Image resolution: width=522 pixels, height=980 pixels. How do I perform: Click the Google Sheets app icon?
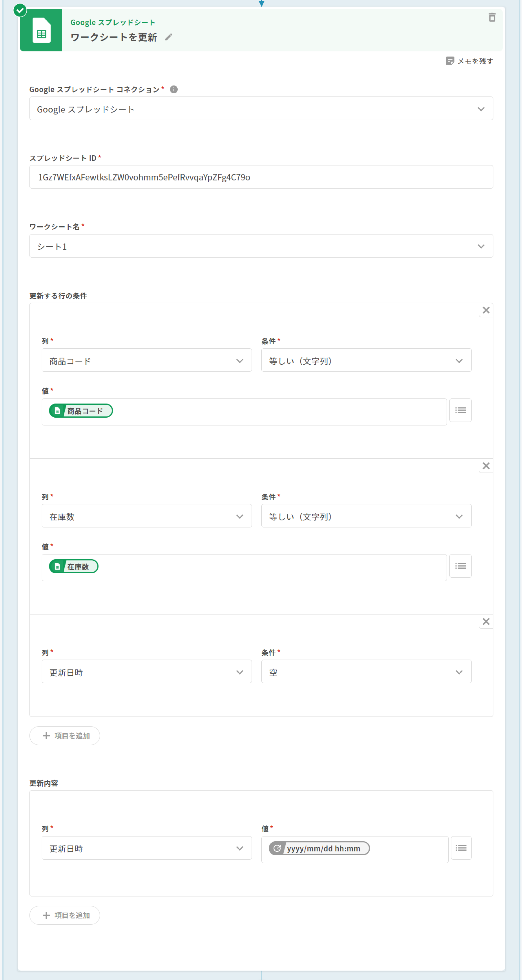[41, 30]
